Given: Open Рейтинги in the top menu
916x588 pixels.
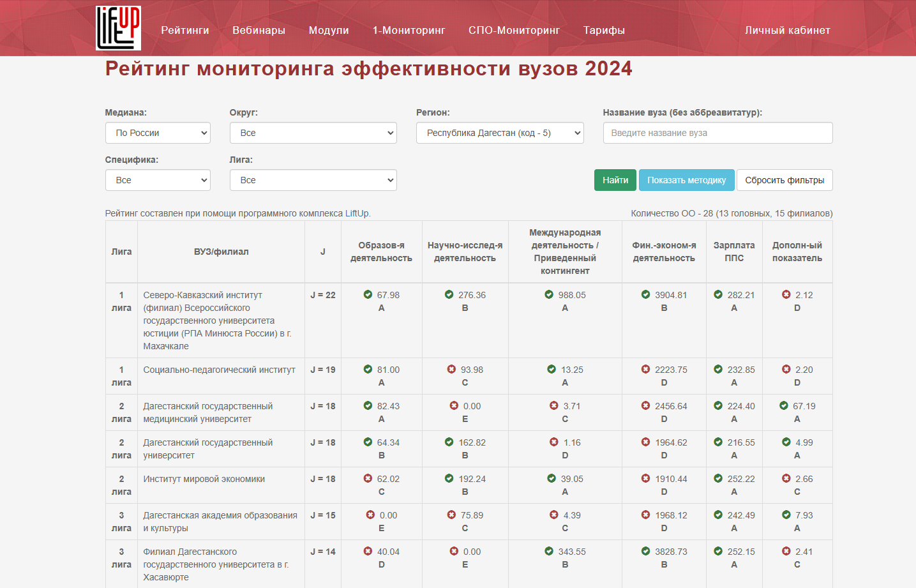Looking at the screenshot, I should click(185, 30).
